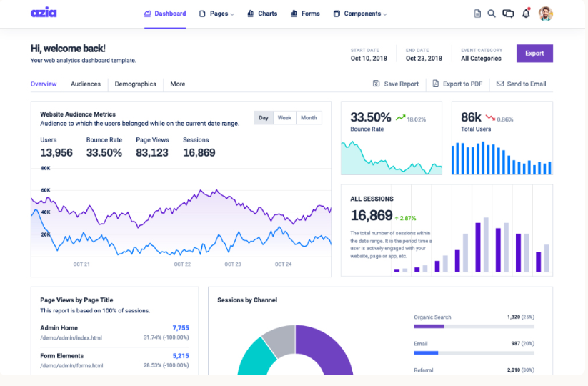Expand the Components dropdown menu

[x=360, y=14]
